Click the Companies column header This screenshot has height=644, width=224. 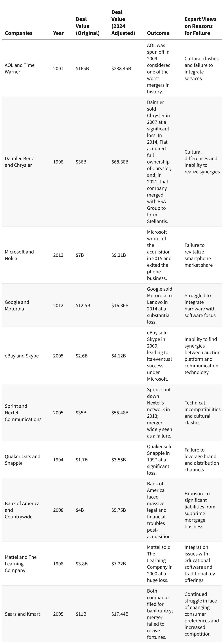point(19,33)
